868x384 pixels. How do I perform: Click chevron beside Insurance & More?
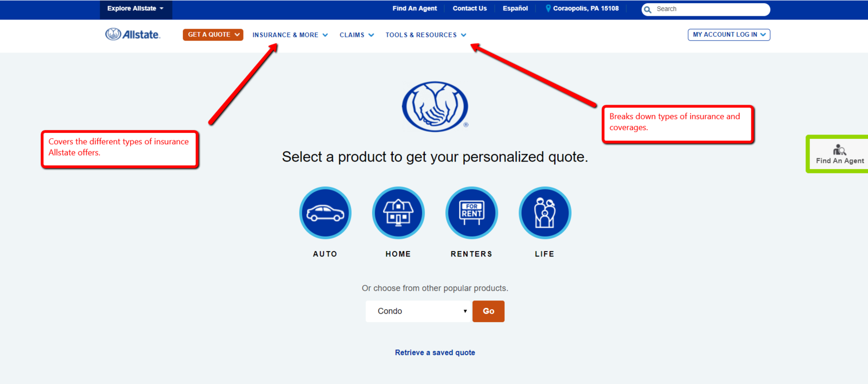click(x=325, y=35)
